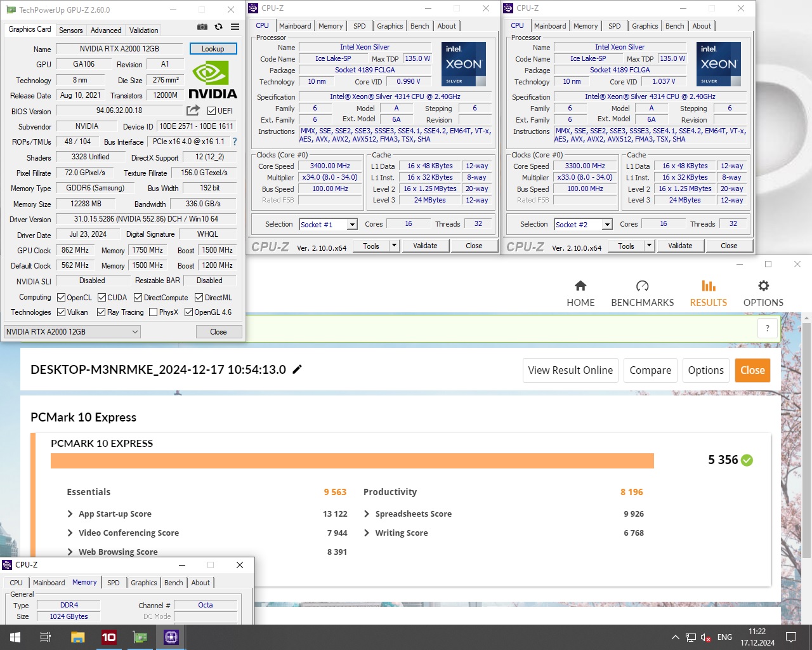Open the PCMark RESULTS chart icon
This screenshot has height=650, width=812.
[x=709, y=286]
